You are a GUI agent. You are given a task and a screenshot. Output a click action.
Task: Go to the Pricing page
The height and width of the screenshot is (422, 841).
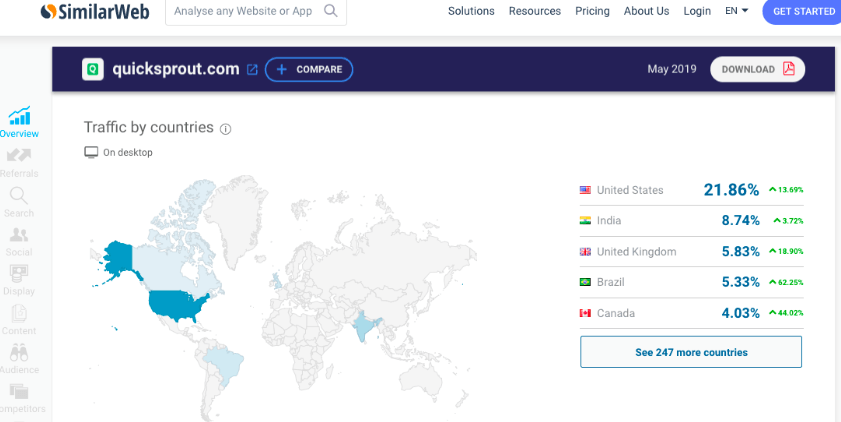click(593, 11)
